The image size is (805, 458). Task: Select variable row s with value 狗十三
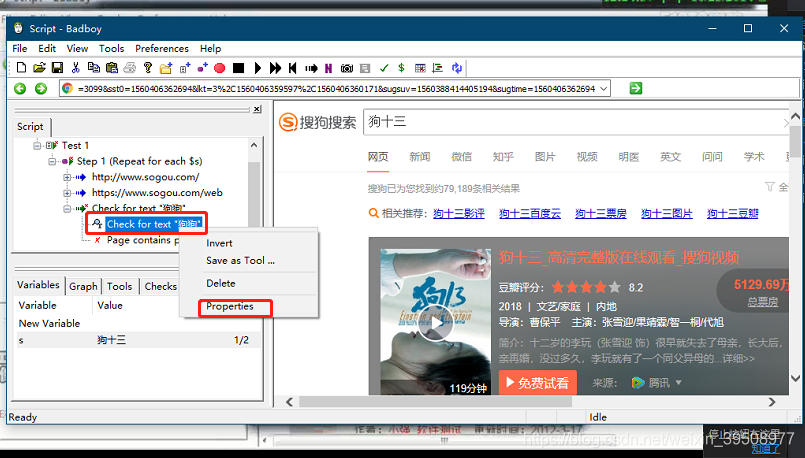[x=138, y=340]
